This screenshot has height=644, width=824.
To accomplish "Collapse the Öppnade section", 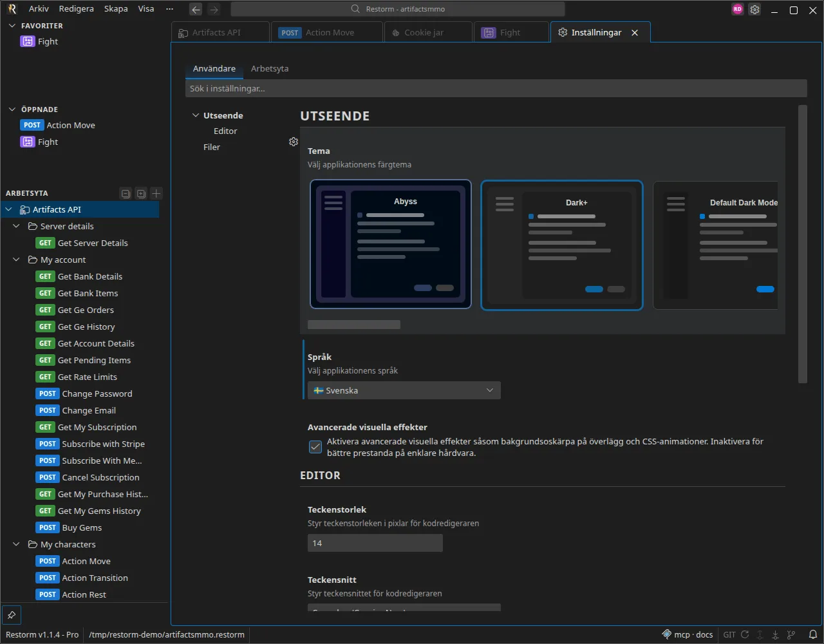I will [x=12, y=109].
